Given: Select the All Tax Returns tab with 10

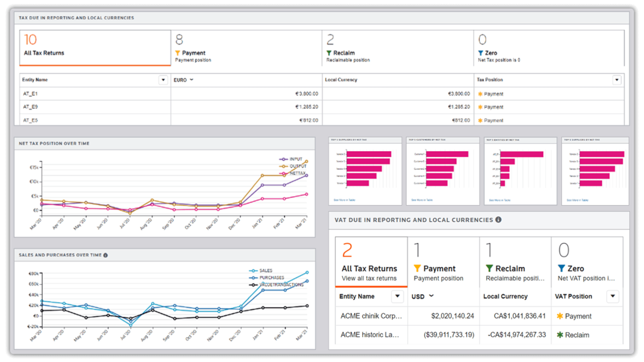Looking at the screenshot, I should click(x=95, y=48).
